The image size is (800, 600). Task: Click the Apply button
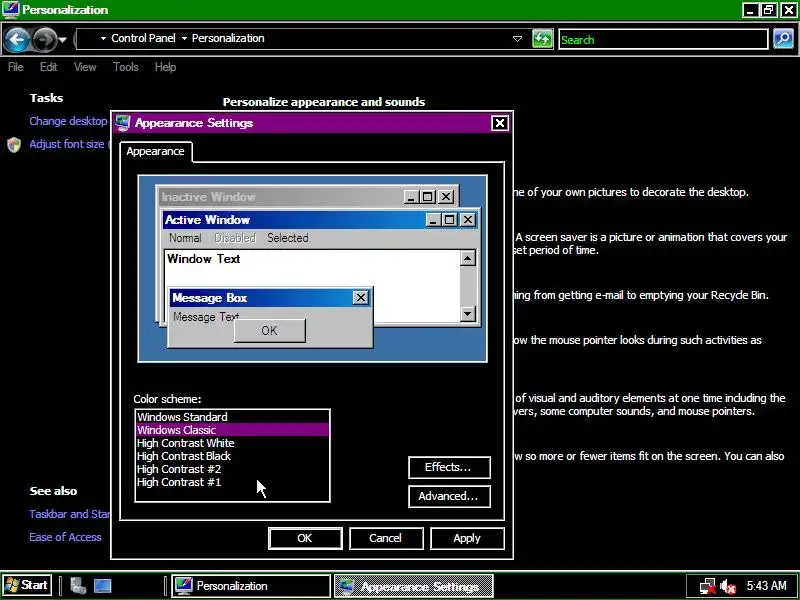click(467, 538)
